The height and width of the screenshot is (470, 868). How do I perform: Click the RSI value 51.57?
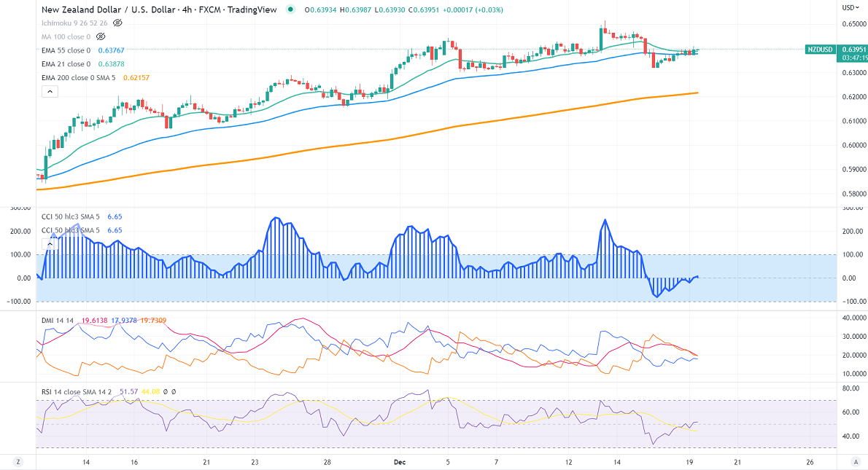[x=128, y=392]
